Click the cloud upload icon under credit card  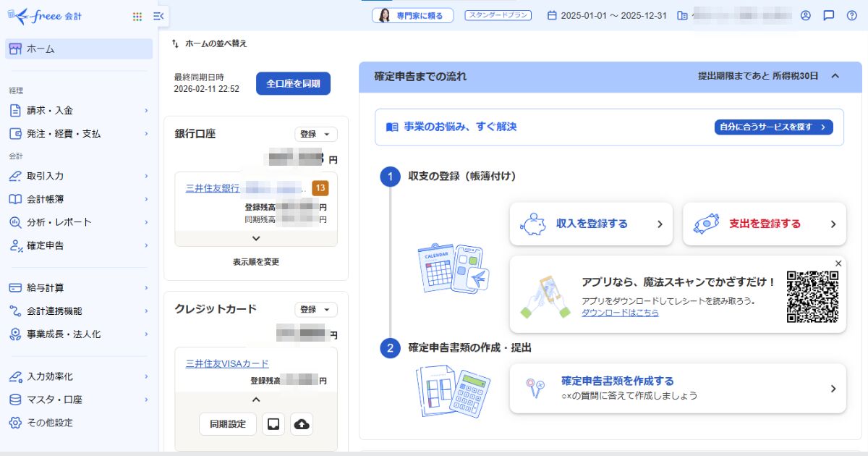302,424
